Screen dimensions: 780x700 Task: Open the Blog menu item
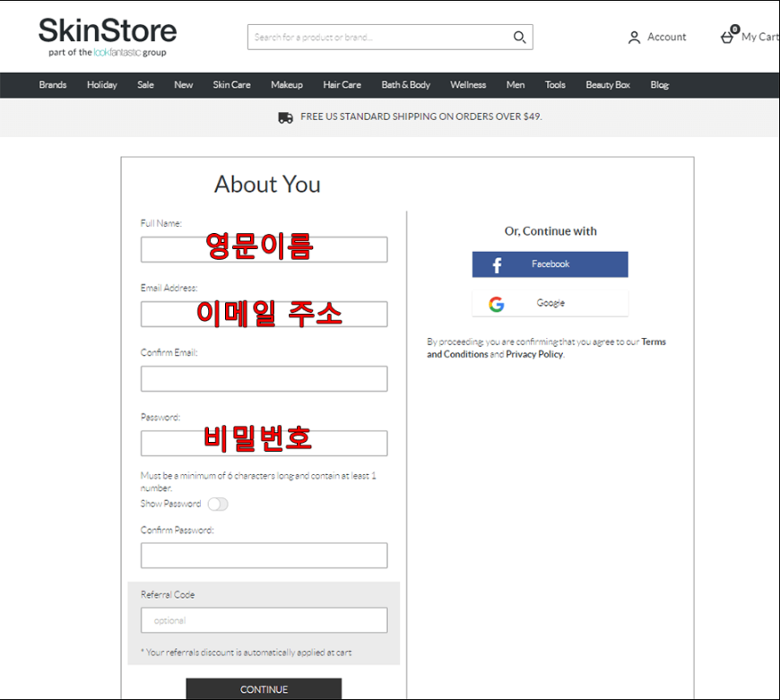(660, 85)
